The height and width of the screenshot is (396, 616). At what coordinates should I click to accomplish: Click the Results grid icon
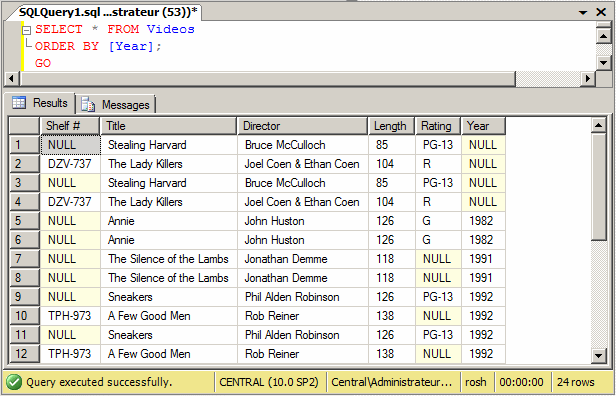click(x=19, y=103)
